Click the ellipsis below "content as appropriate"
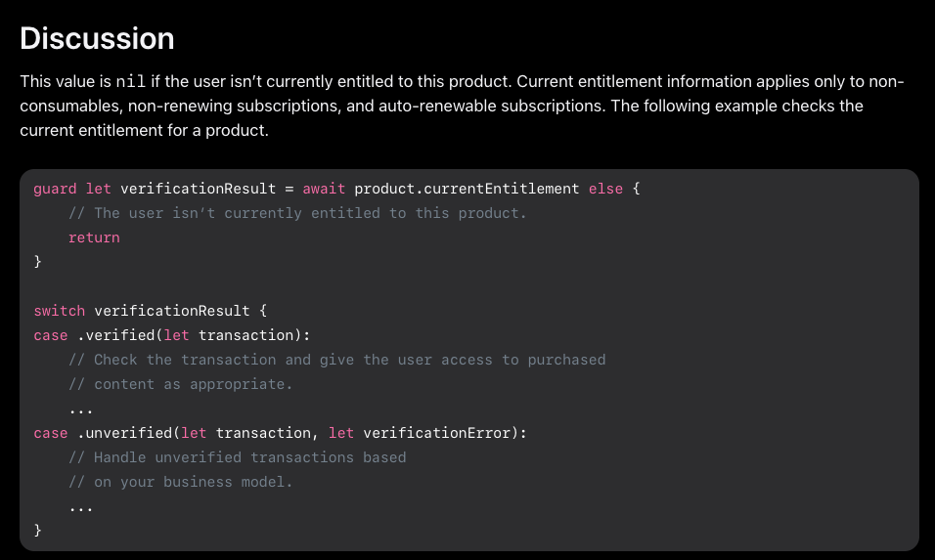 (81, 409)
